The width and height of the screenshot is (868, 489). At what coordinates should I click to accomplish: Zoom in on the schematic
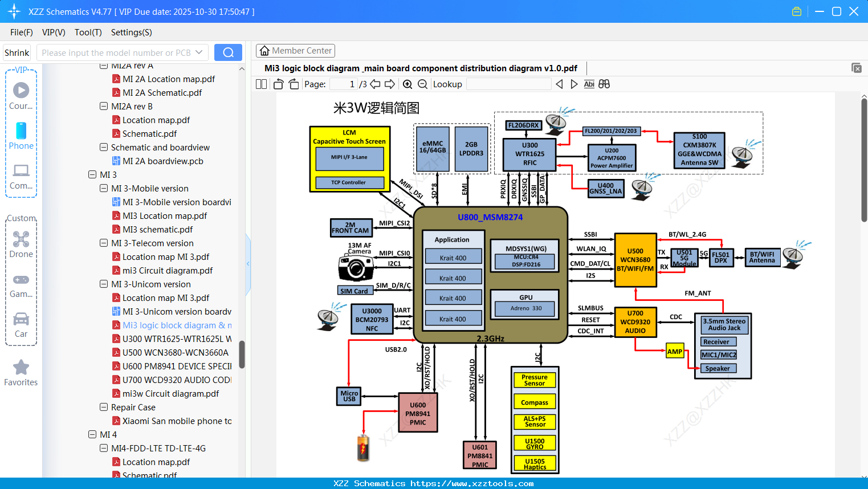pyautogui.click(x=407, y=84)
